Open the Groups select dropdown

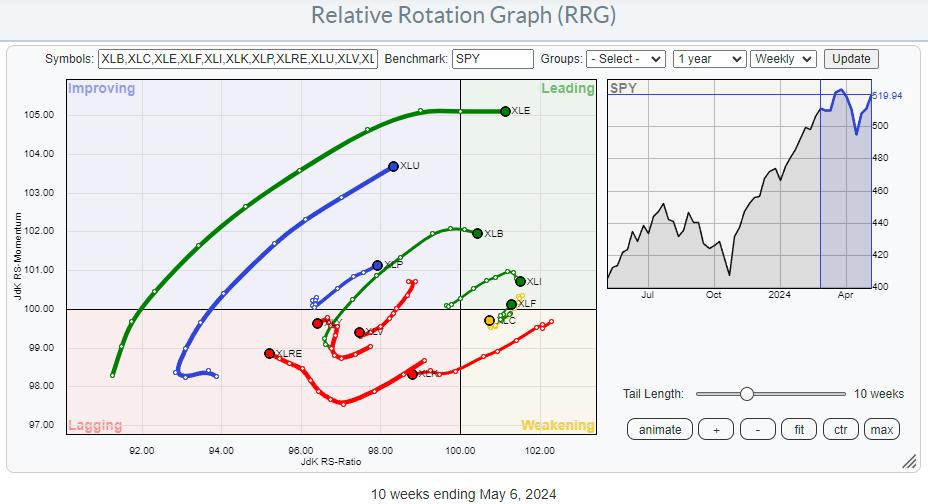(x=626, y=59)
